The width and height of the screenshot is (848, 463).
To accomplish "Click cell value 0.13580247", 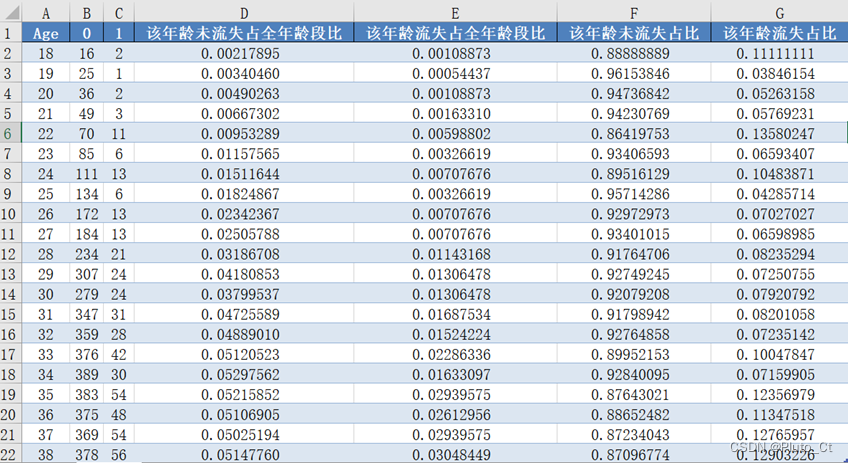I will [779, 134].
